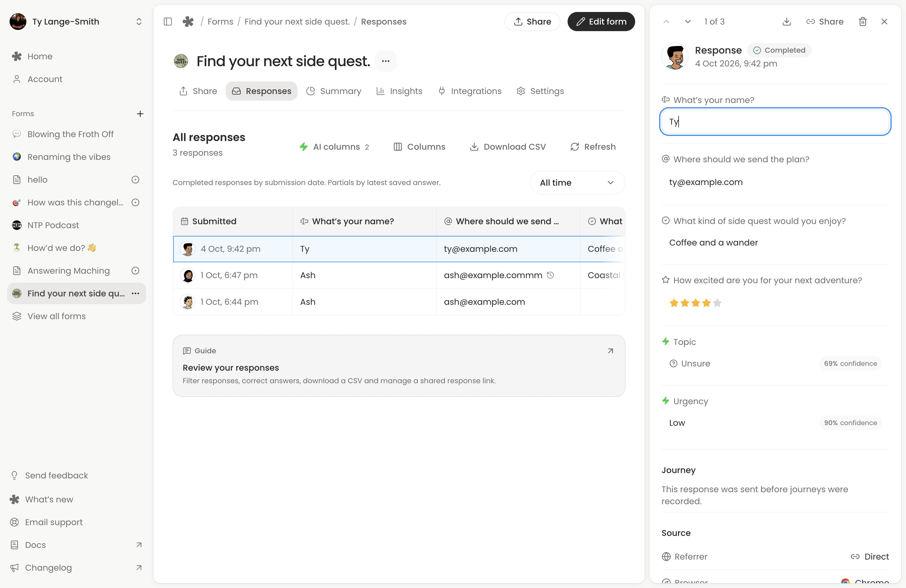This screenshot has height=588, width=906.
Task: Expand the Ty Lange-Smith account switcher
Action: pos(76,22)
